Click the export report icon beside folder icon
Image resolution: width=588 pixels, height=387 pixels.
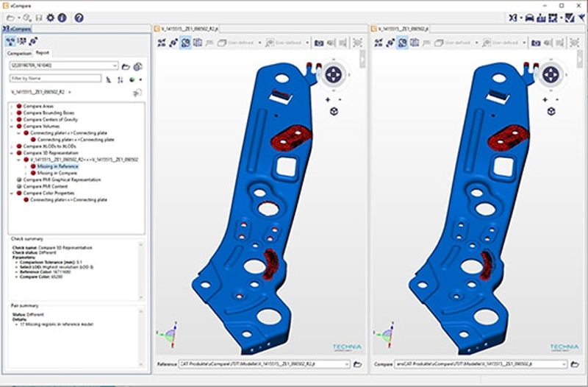click(138, 66)
